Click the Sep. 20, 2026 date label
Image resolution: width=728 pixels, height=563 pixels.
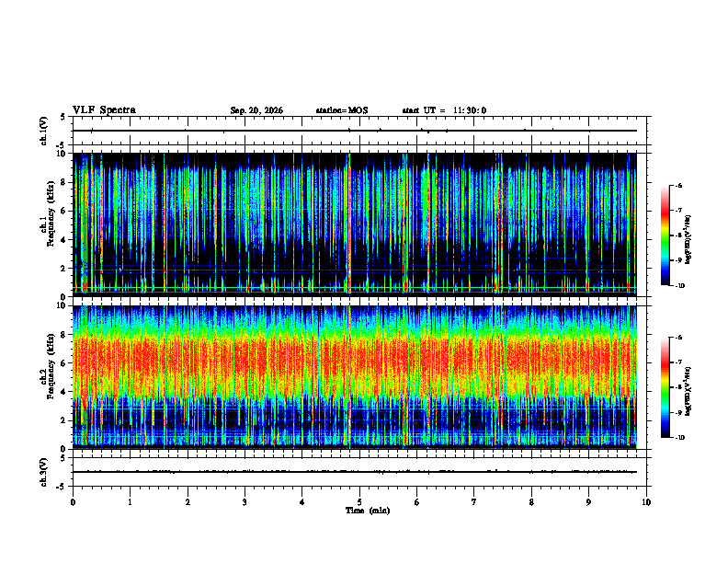(256, 110)
